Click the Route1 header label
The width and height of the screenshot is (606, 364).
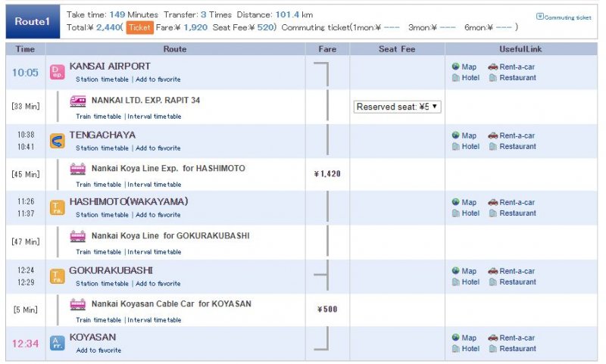[x=33, y=22]
